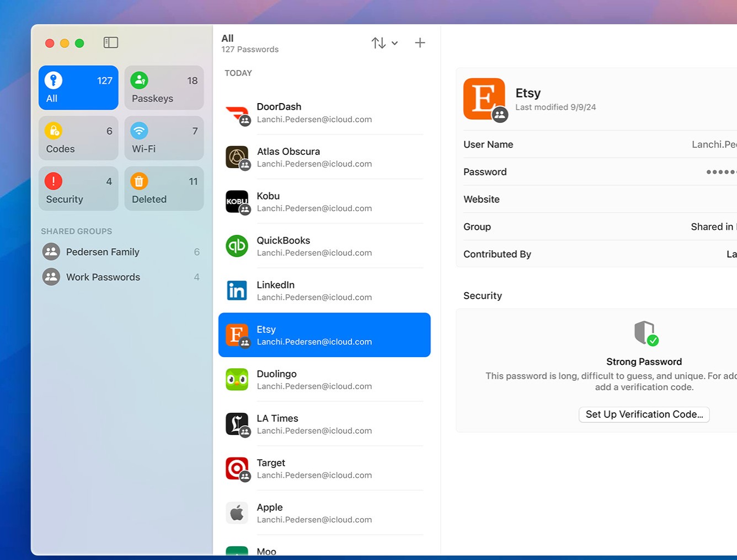This screenshot has height=560, width=737.
Task: Select the Work Passwords shared group
Action: pyautogui.click(x=121, y=277)
